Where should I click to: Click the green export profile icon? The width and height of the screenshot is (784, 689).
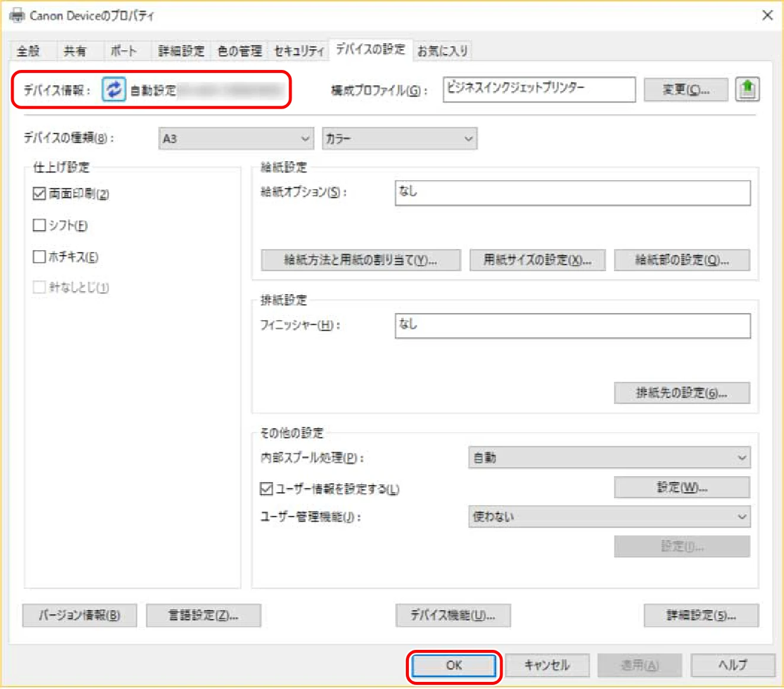(747, 90)
